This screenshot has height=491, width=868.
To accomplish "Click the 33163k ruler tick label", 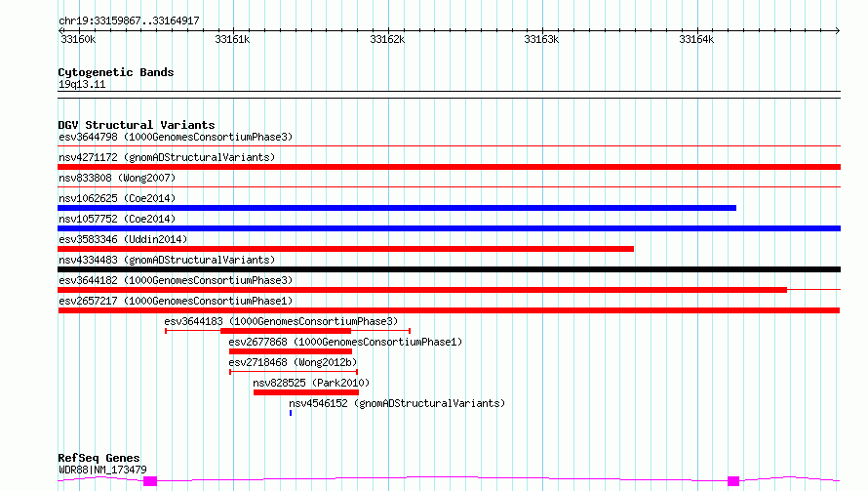I will (541, 39).
